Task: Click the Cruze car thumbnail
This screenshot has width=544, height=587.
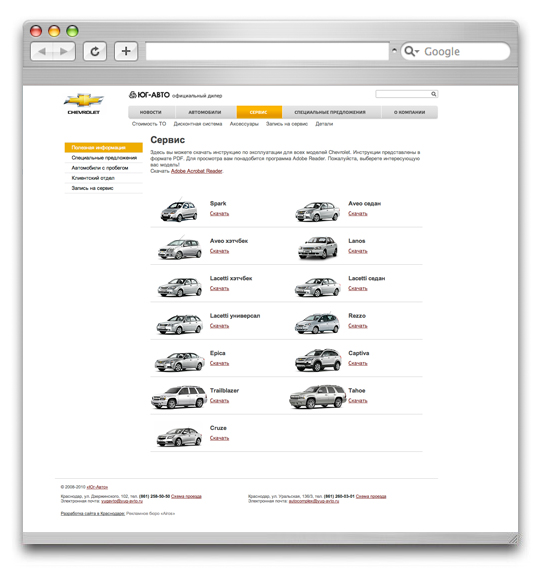Action: [x=179, y=437]
